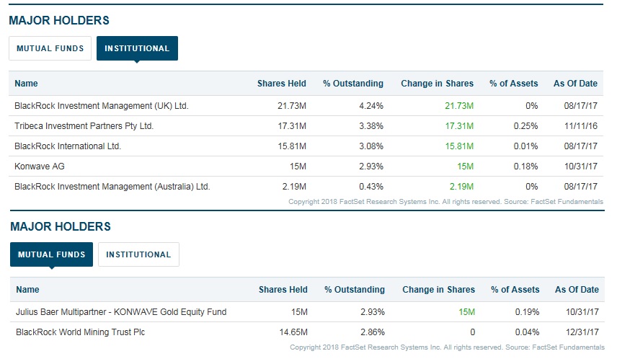Click As Of Date header in the top table
Viewport: 617px width, 364px height.
575,84
